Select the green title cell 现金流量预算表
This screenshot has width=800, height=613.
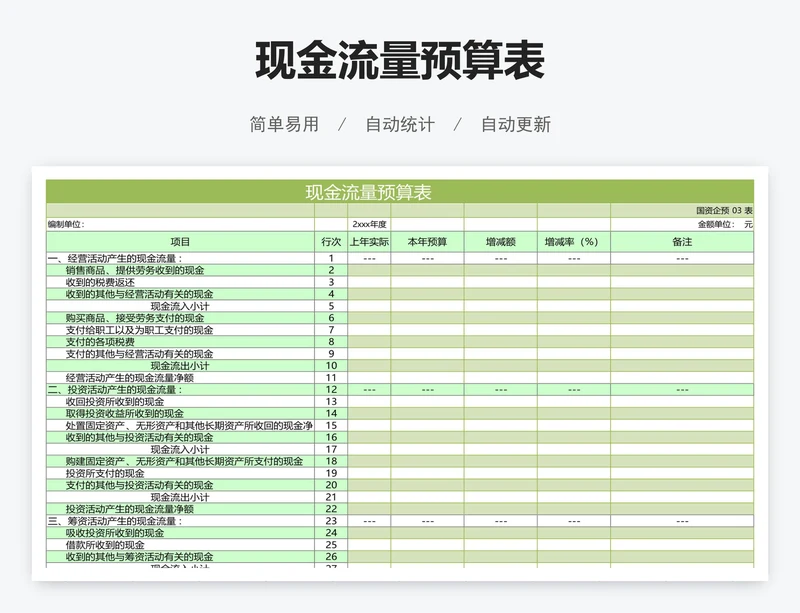(x=400, y=192)
